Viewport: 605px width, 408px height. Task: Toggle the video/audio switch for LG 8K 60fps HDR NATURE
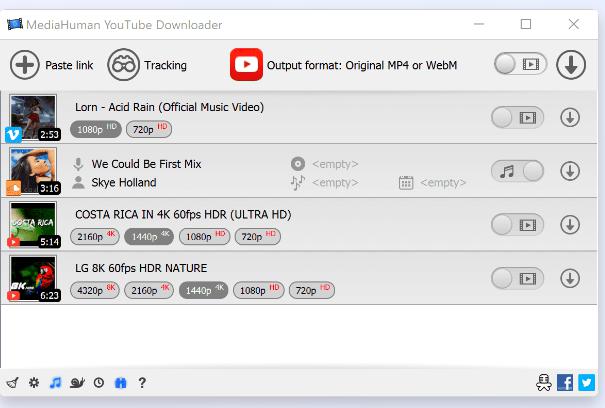tap(517, 278)
